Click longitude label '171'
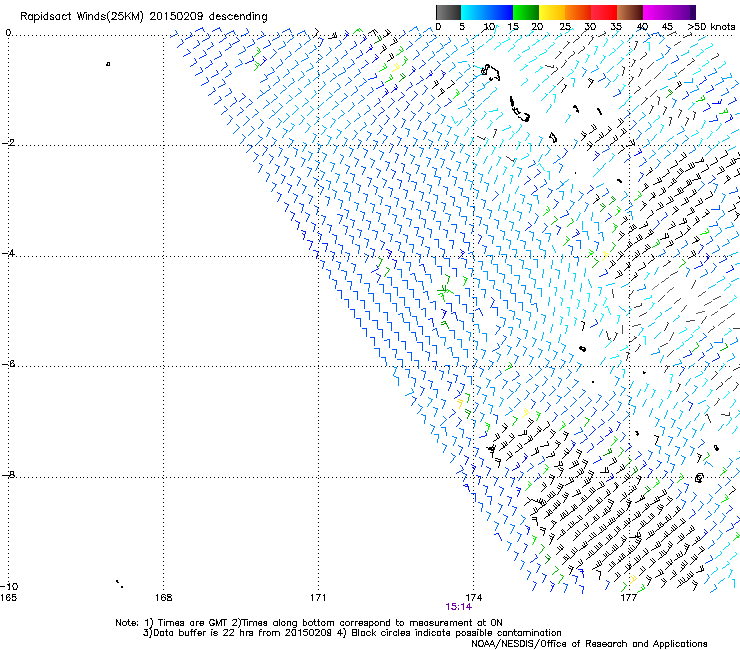This screenshot has height=650, width=740. click(x=318, y=598)
